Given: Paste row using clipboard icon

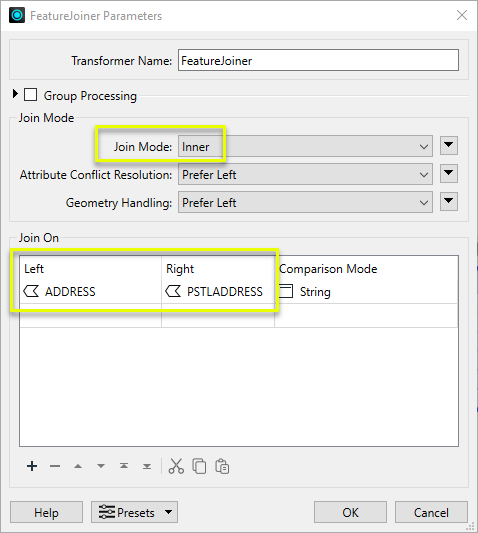Looking at the screenshot, I should click(222, 466).
